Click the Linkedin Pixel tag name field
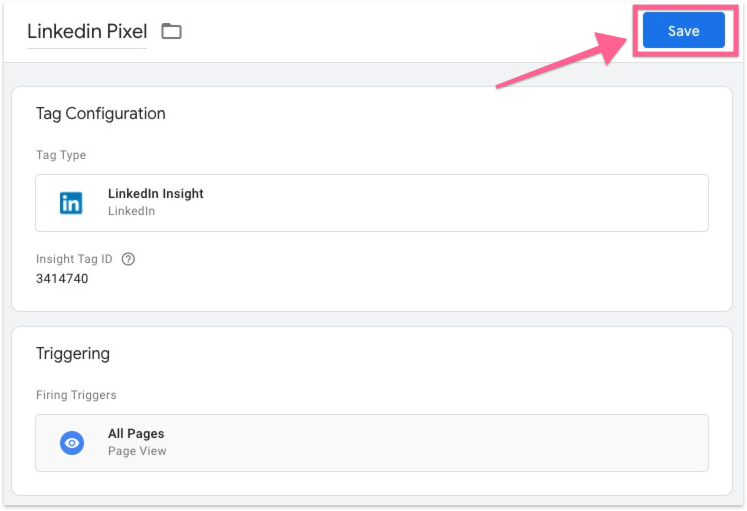The width and height of the screenshot is (747, 511). coord(87,31)
